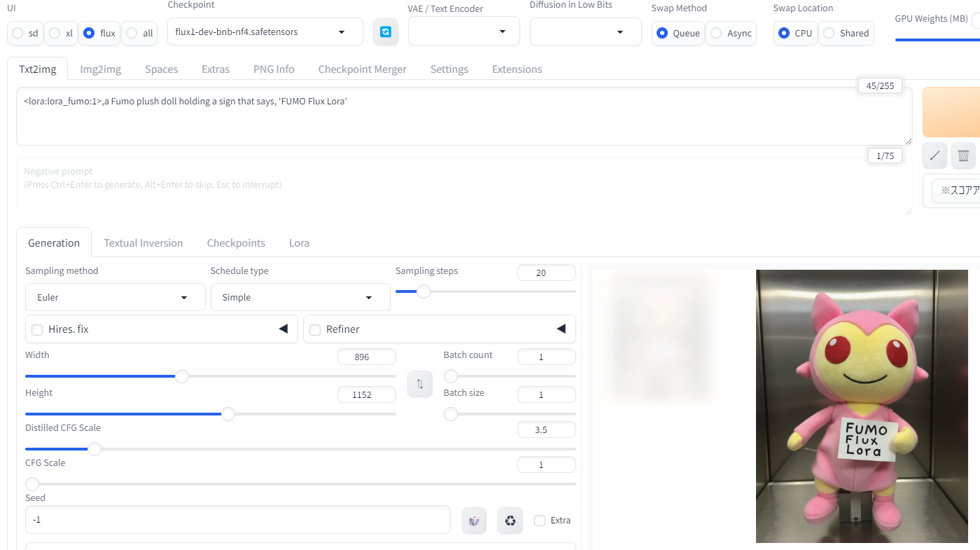Click the Width value field

(366, 357)
